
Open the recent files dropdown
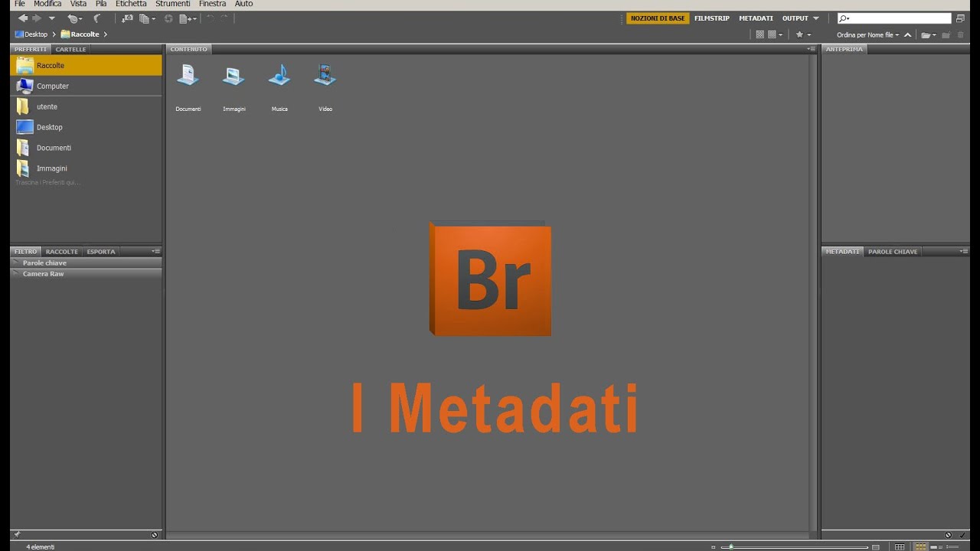(x=74, y=18)
